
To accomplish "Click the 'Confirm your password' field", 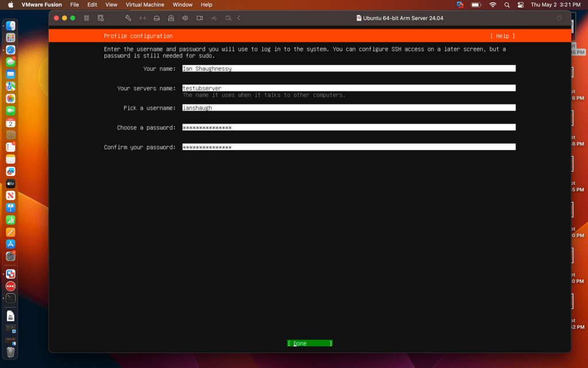I will 349,147.
